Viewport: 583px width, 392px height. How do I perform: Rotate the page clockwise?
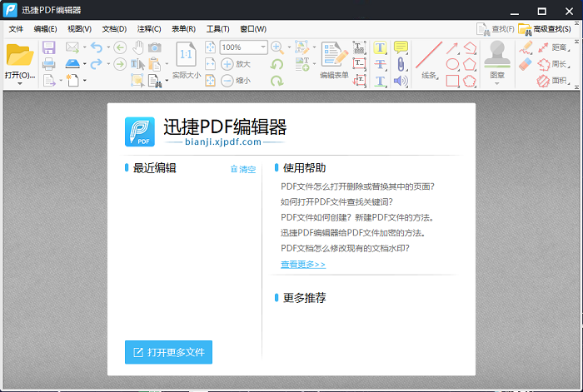pos(277,80)
